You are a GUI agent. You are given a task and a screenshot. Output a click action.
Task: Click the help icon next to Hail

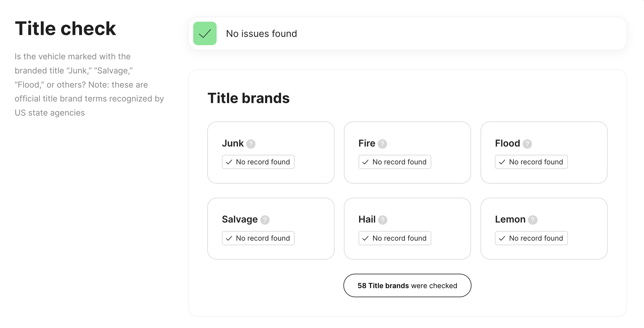383,220
